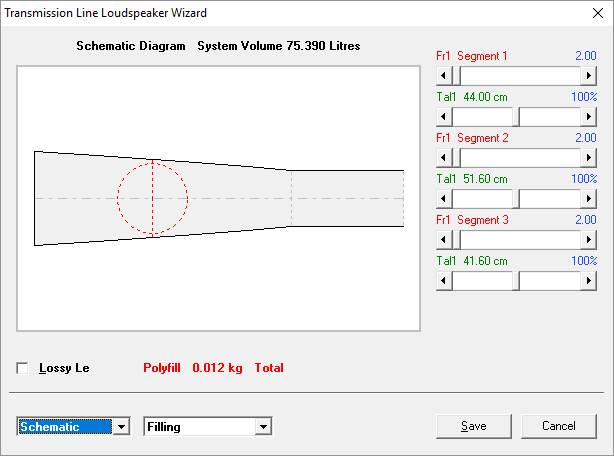Increase Fr1 Segment 3 with right arrow
The image size is (614, 456).
pyautogui.click(x=589, y=240)
